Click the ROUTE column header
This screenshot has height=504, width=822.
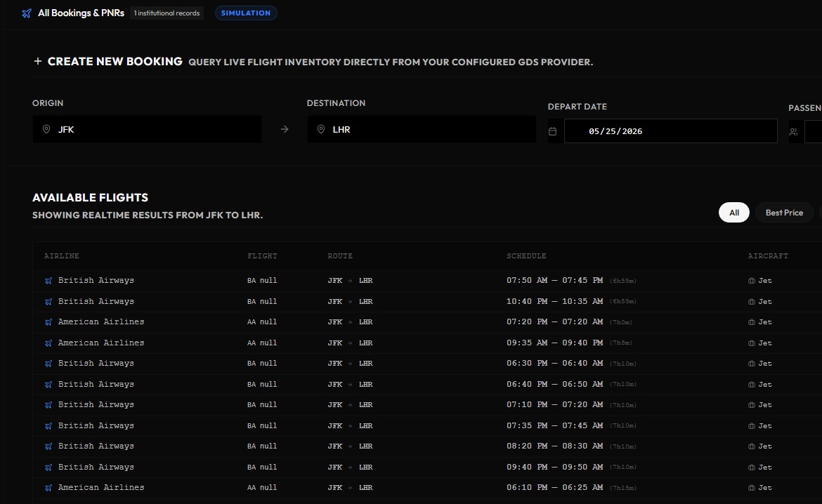(x=340, y=256)
